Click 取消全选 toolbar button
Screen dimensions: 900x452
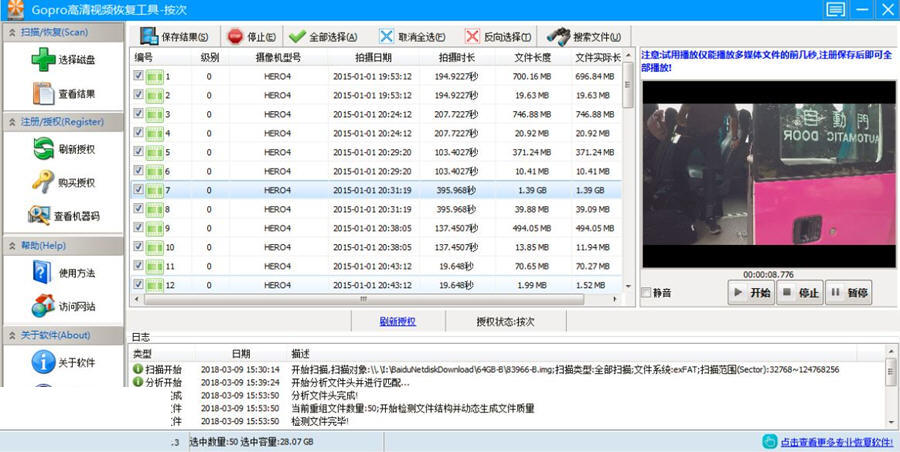click(x=412, y=37)
